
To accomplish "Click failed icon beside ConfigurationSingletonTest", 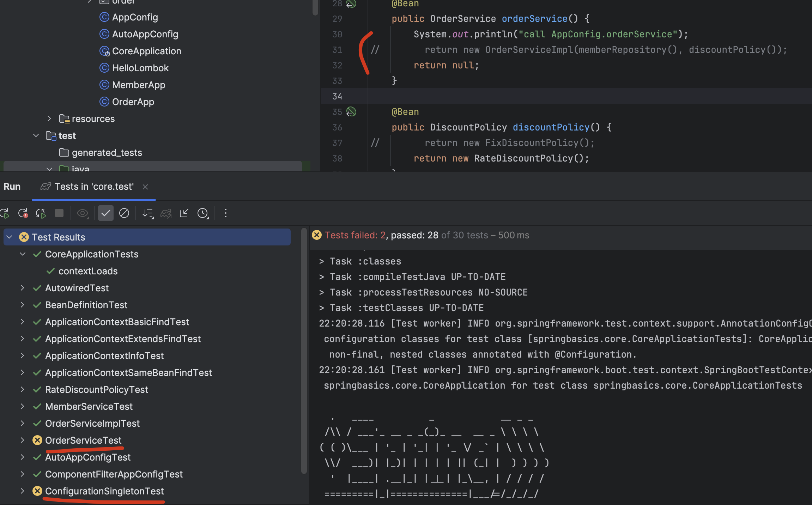I will 37,491.
